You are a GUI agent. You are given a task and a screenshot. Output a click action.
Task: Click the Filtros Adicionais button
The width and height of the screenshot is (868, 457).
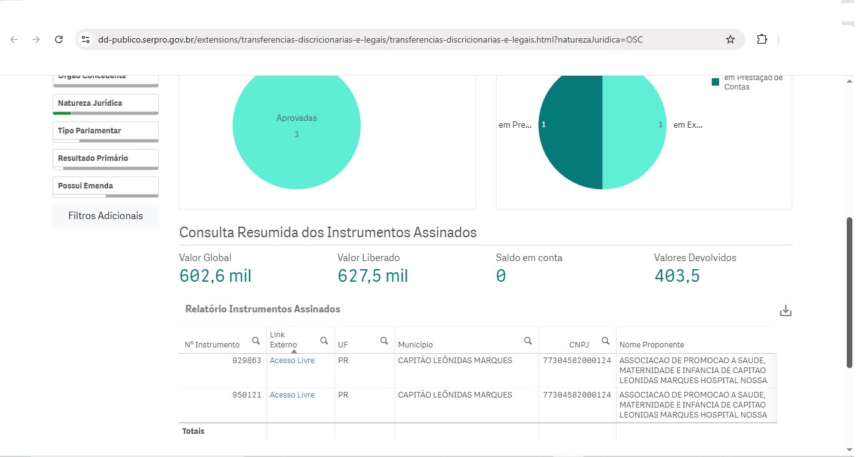coord(105,216)
